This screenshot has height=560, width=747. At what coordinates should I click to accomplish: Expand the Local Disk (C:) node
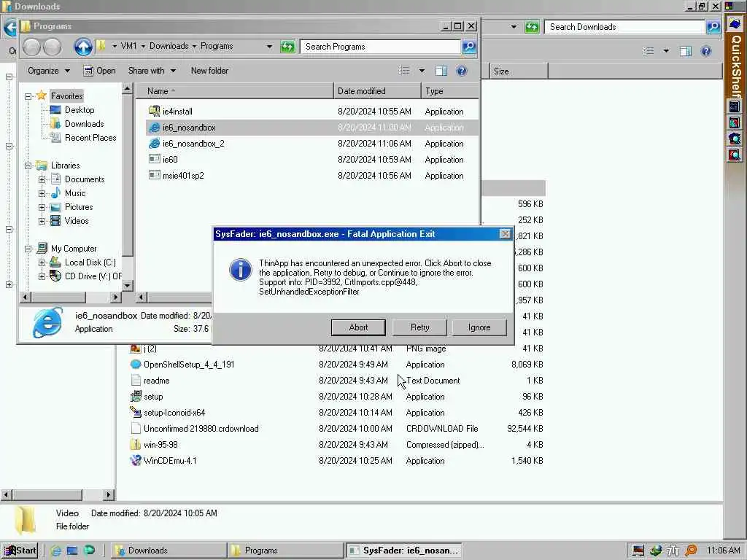[42, 262]
